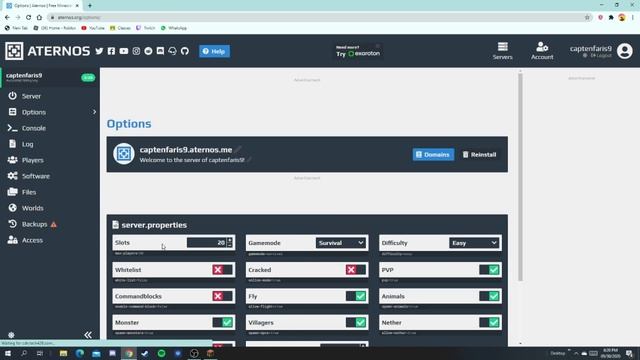
Task: Click the Backups warning triangle icon
Action: pyautogui.click(x=53, y=224)
